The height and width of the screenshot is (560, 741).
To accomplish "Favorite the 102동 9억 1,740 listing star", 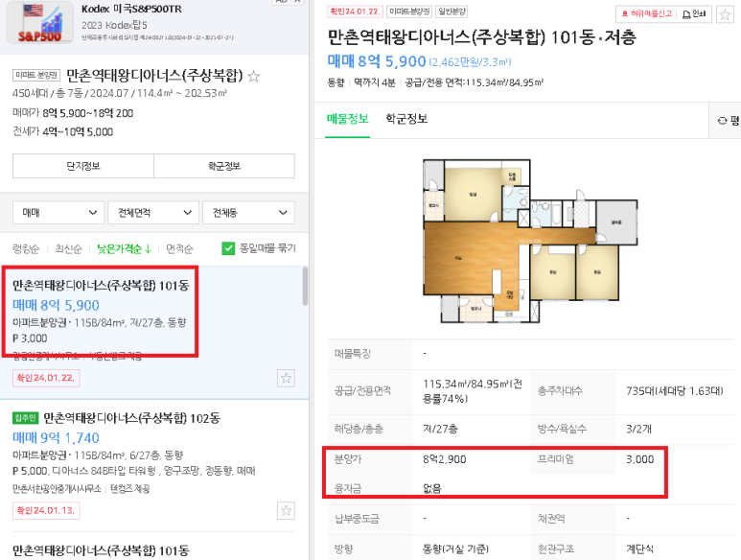I will (286, 510).
